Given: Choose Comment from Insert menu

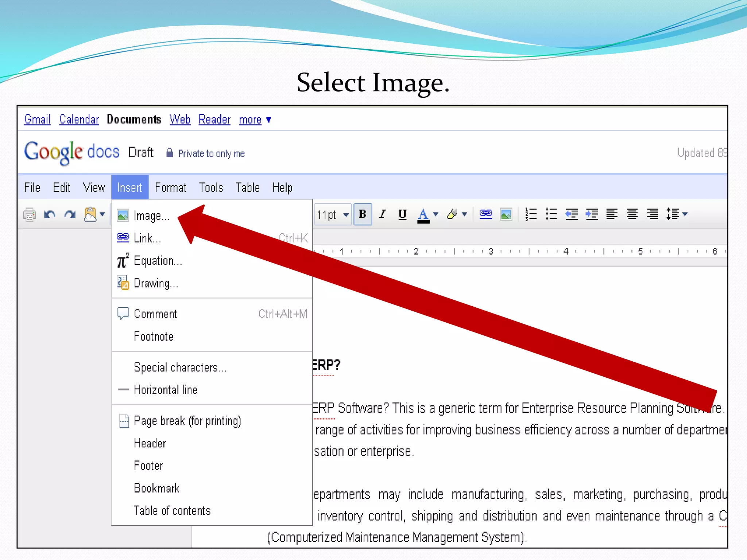Looking at the screenshot, I should (212, 314).
